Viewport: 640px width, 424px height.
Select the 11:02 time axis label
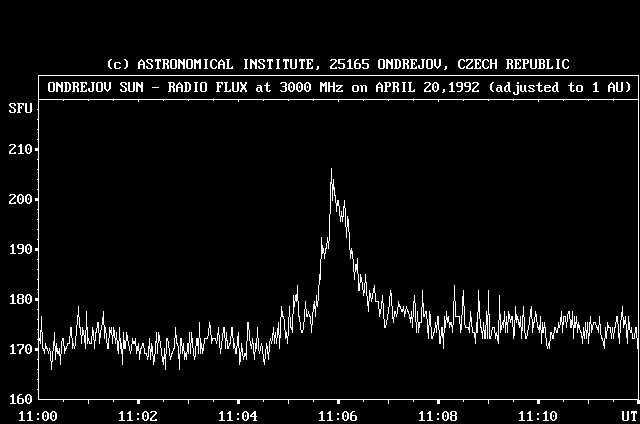coord(138,415)
